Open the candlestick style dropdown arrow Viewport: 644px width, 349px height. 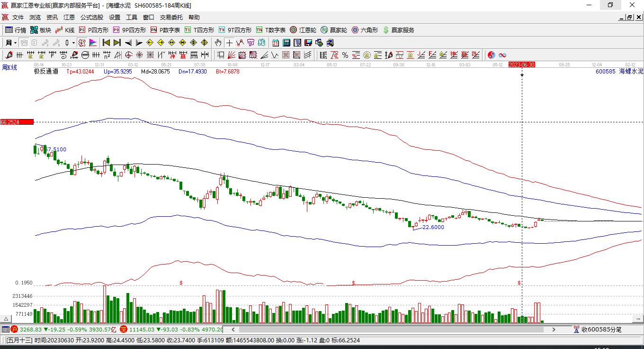click(x=73, y=43)
